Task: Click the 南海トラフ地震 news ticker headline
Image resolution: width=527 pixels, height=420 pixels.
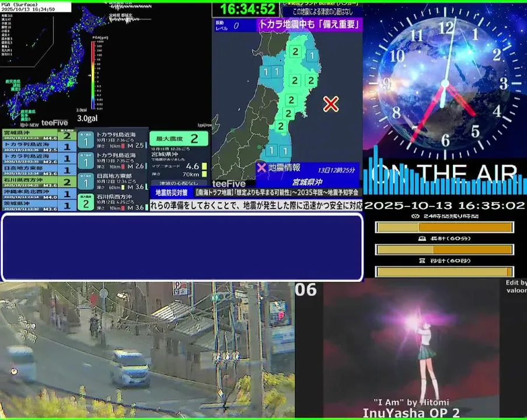Action: (277, 192)
